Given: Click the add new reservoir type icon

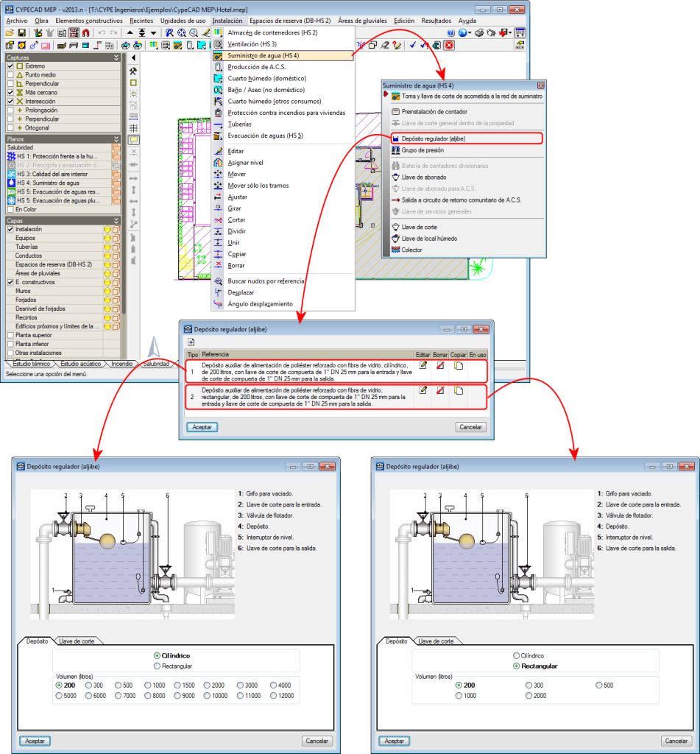Looking at the screenshot, I should point(191,342).
